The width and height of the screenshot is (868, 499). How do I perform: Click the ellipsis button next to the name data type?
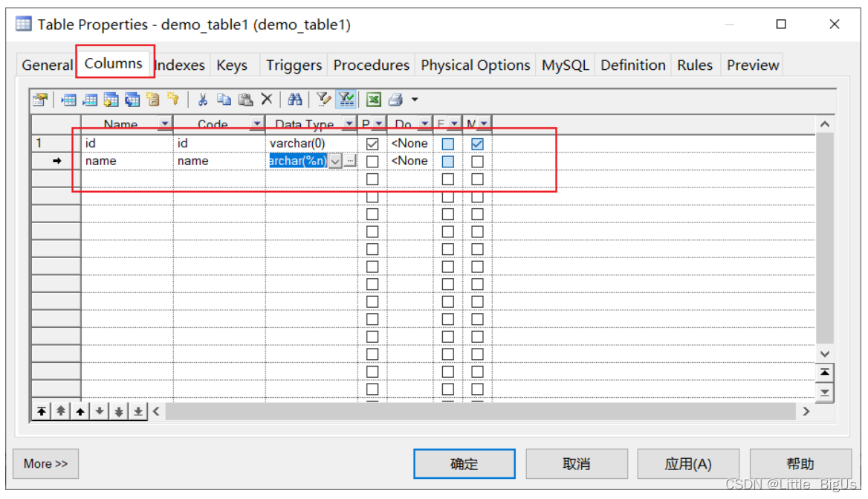pyautogui.click(x=350, y=161)
